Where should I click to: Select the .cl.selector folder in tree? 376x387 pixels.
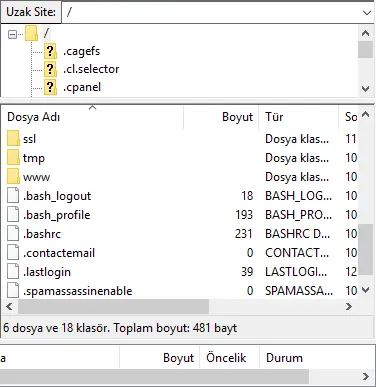(91, 69)
